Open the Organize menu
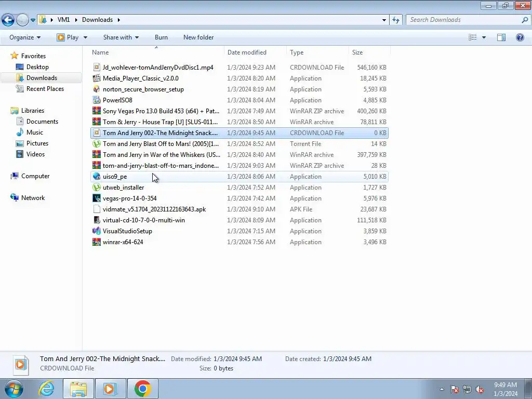This screenshot has height=399, width=532. coord(25,37)
